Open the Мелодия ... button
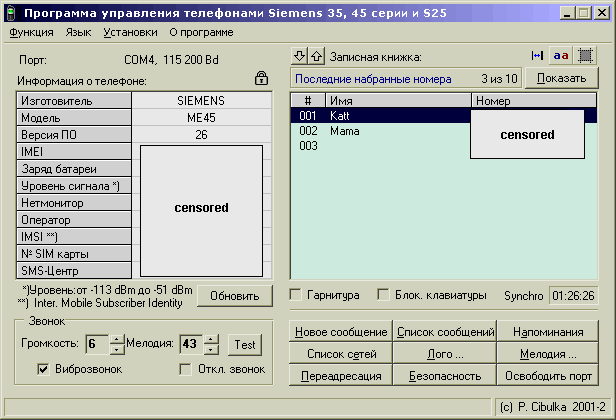This screenshot has height=420, width=616. [548, 354]
